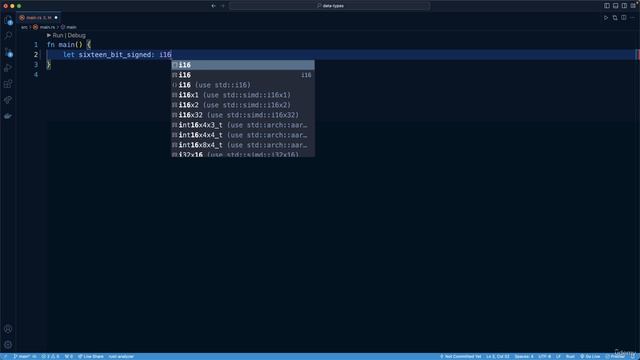
Task: Open the Accounts icon in activity bar
Action: [8, 329]
